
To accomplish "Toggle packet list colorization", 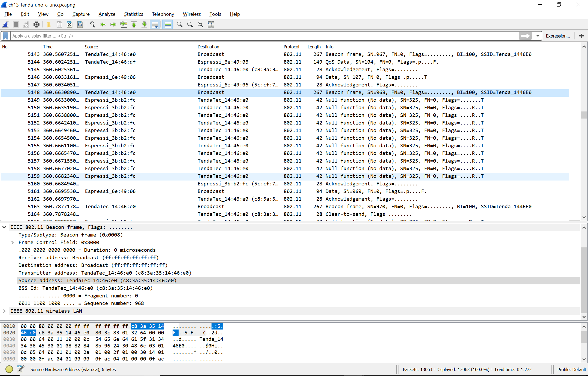I will (167, 24).
